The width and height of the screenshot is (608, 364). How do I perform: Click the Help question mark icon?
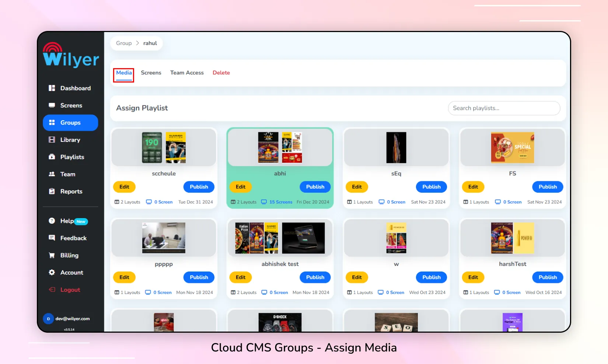click(x=52, y=221)
